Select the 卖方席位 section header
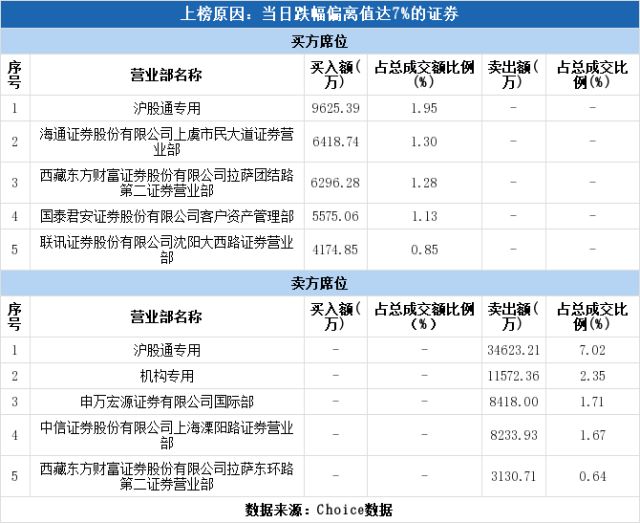Image resolution: width=640 pixels, height=523 pixels. [319, 283]
